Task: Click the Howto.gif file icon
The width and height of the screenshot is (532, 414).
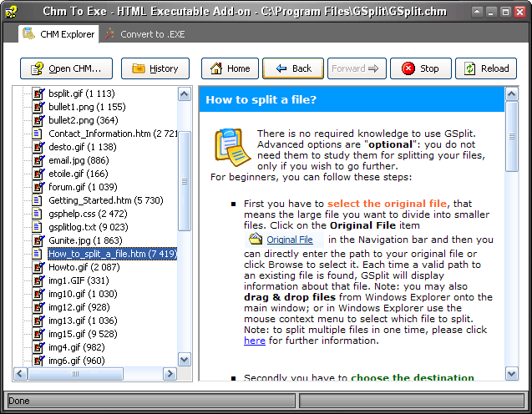Action: pyautogui.click(x=38, y=267)
